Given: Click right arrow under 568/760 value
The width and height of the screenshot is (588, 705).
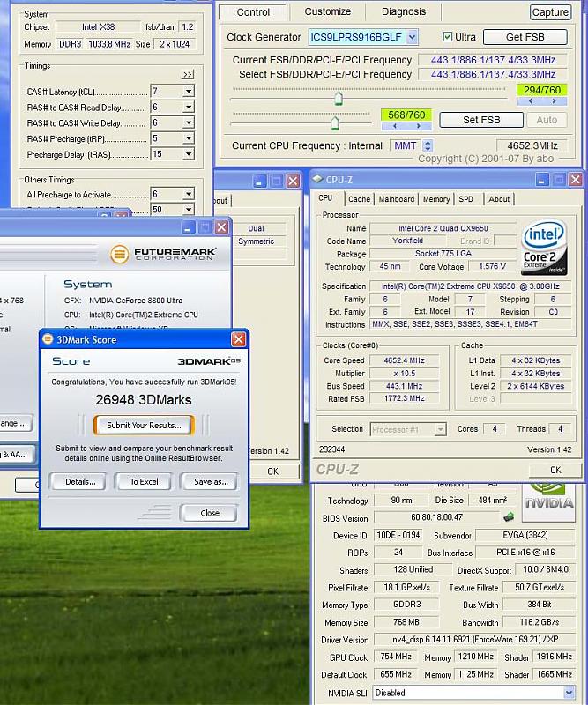Looking at the screenshot, I should (x=419, y=126).
